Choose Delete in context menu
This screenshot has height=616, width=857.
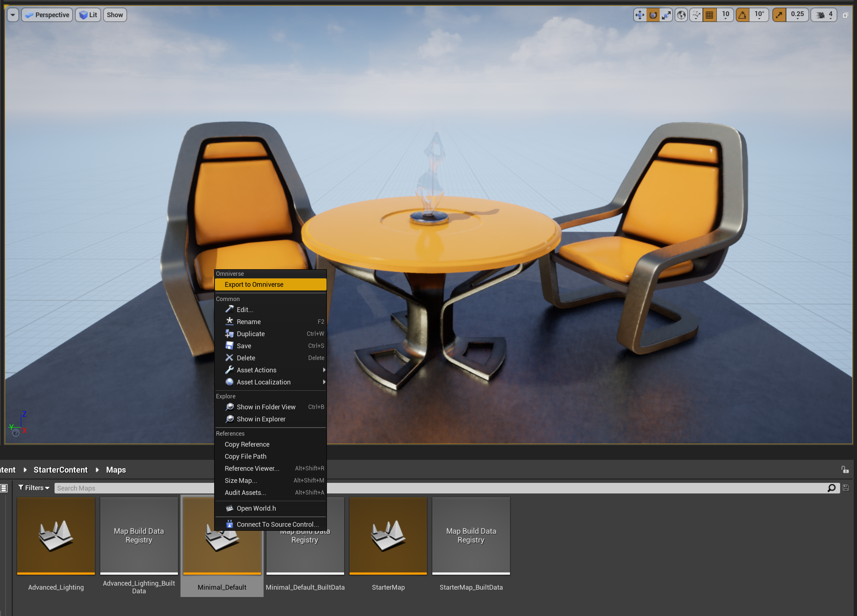point(271,358)
